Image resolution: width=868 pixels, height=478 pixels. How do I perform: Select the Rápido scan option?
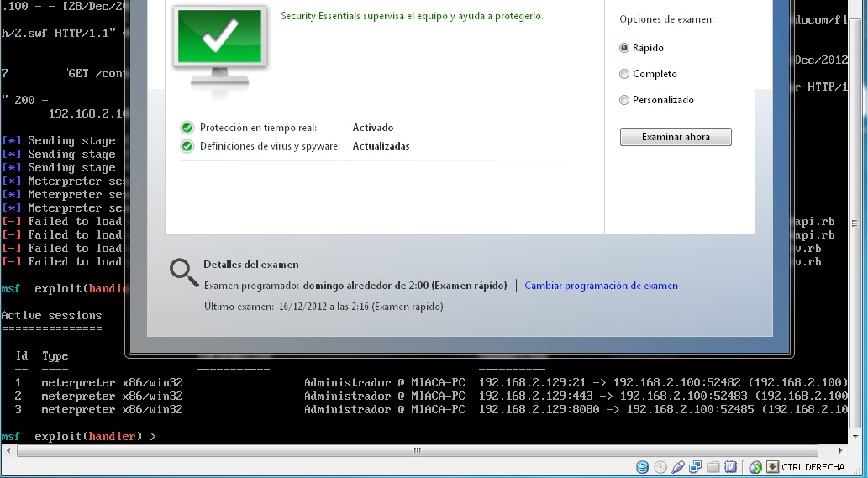[x=624, y=49]
